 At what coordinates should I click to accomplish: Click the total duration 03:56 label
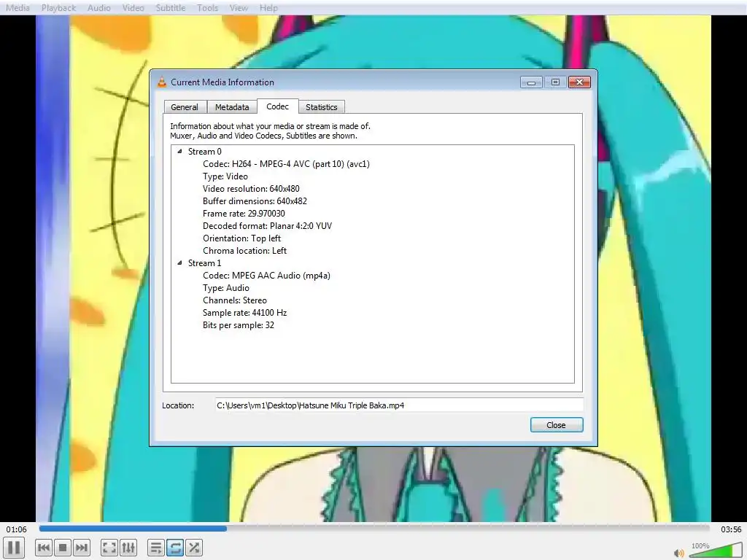pos(731,529)
